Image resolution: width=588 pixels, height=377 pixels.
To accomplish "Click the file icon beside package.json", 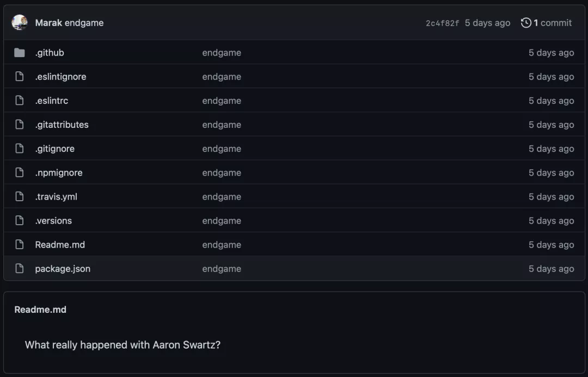I will coord(20,268).
